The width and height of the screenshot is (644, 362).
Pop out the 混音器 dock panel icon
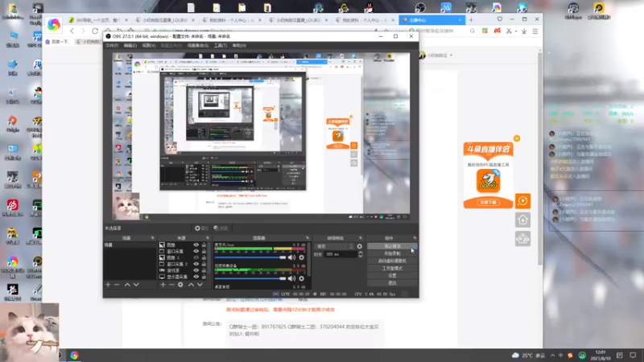pos(308,238)
